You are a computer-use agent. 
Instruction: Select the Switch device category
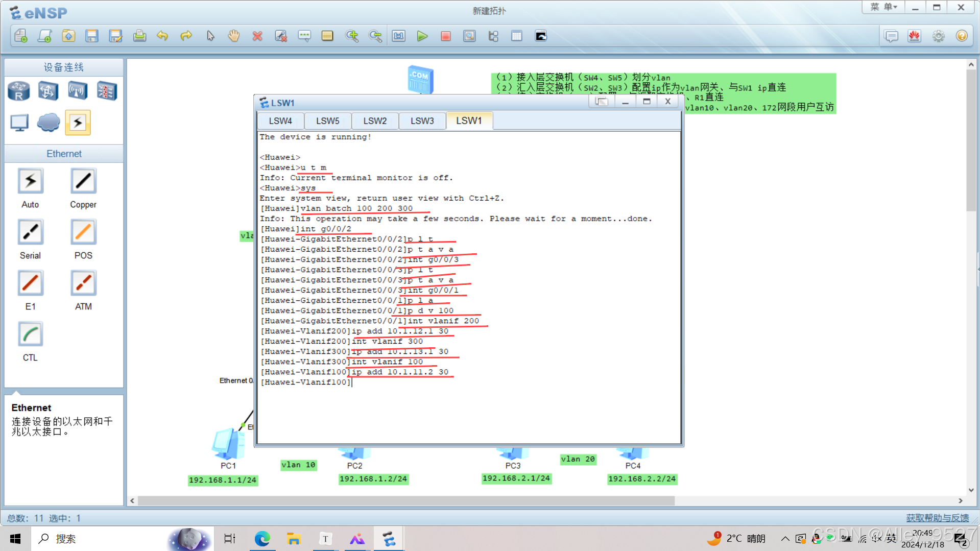point(48,91)
